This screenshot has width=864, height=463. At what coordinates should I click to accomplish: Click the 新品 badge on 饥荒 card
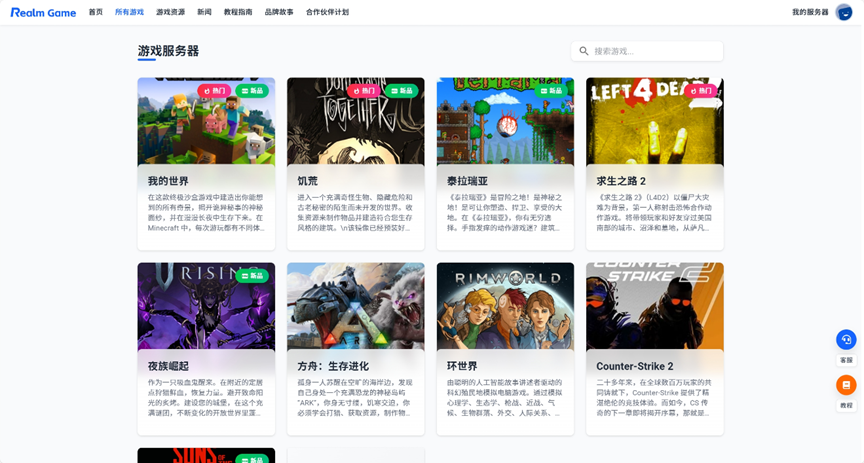tap(402, 90)
